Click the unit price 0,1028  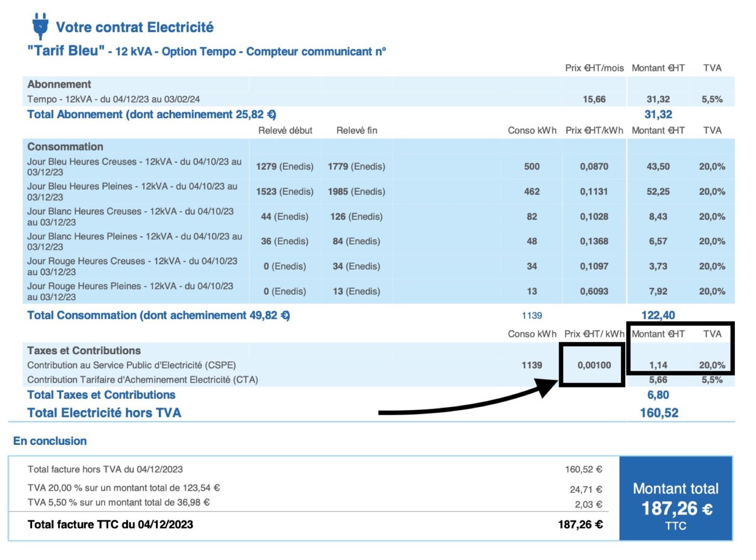(x=594, y=216)
